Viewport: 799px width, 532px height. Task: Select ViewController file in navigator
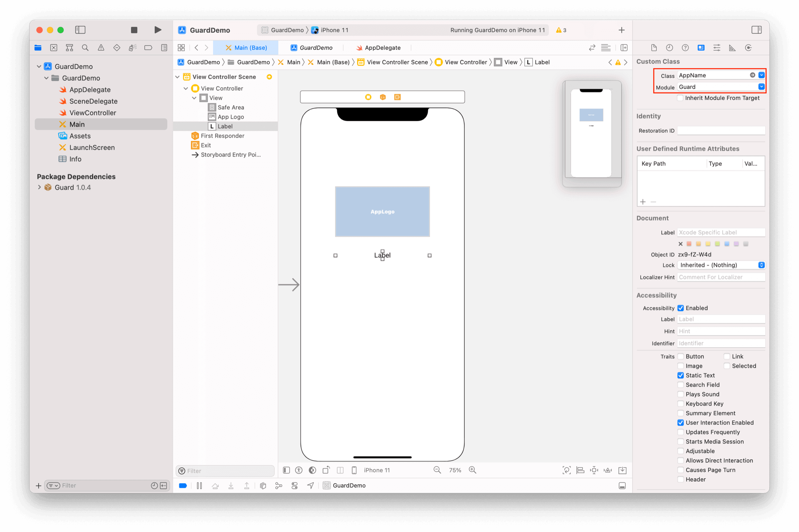[x=92, y=113]
